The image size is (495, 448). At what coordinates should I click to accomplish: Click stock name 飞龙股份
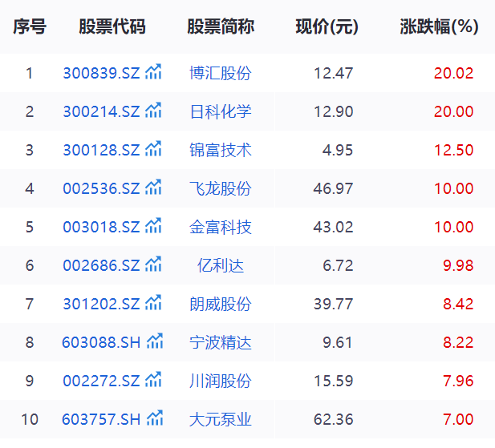click(x=221, y=188)
